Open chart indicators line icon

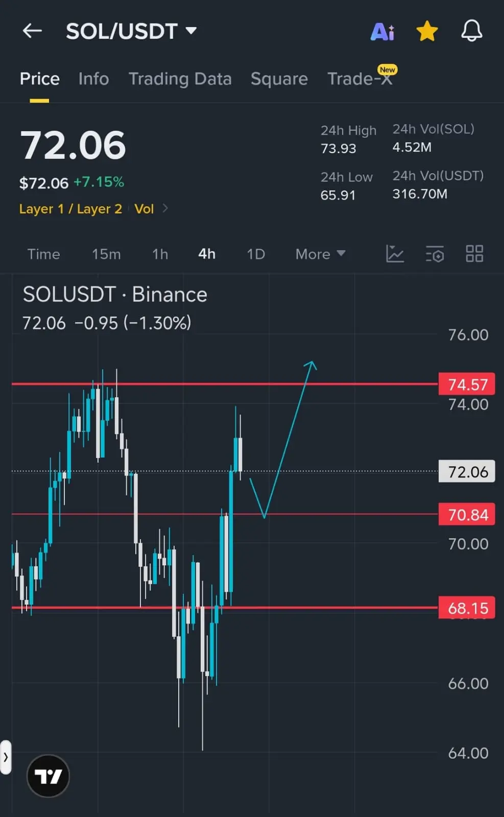point(395,254)
